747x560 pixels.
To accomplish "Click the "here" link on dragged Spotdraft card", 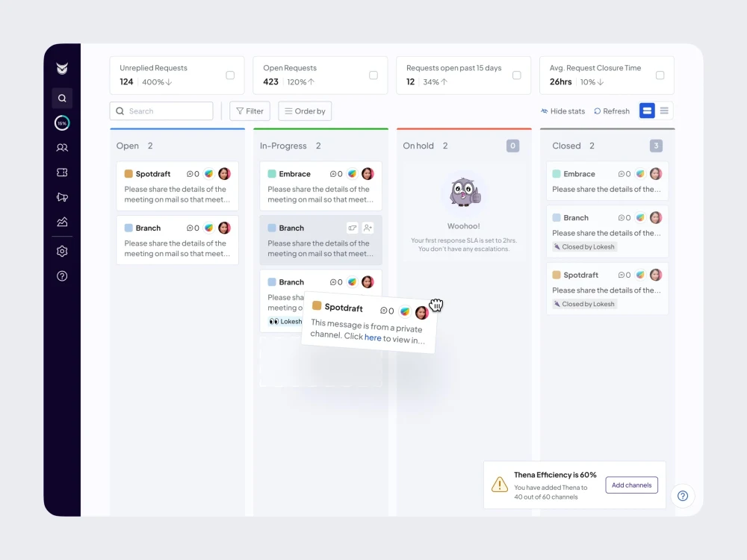I will 373,337.
